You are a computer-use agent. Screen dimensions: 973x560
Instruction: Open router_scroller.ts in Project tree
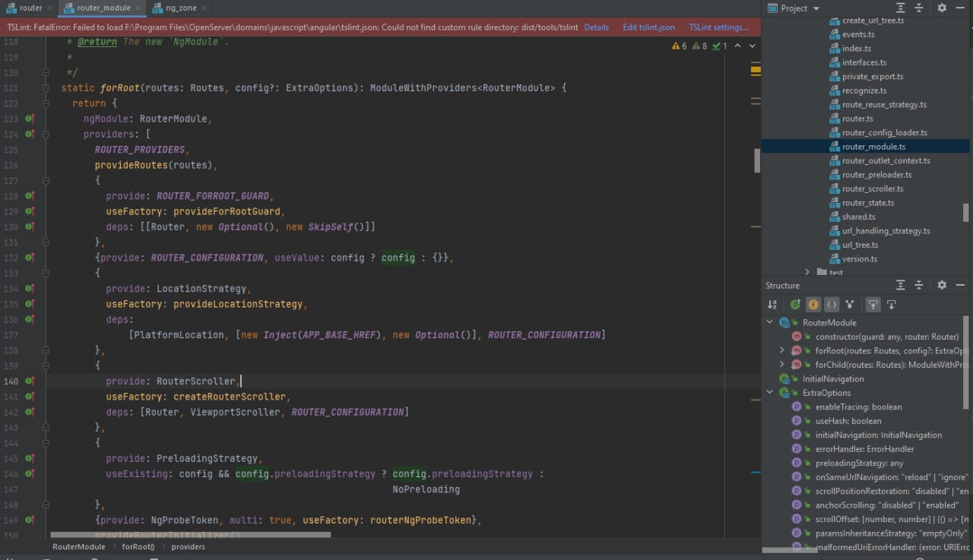[x=872, y=188]
